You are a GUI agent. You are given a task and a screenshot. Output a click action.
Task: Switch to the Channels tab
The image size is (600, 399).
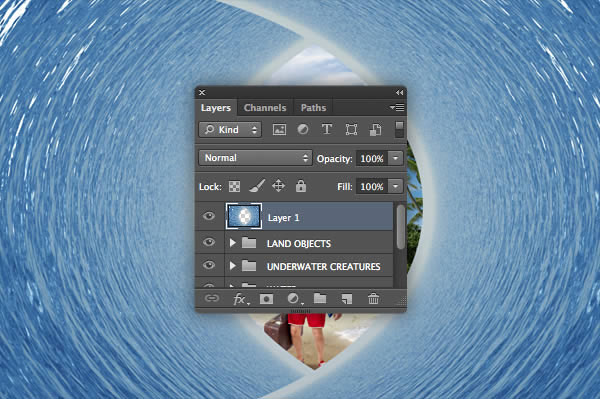tap(265, 108)
